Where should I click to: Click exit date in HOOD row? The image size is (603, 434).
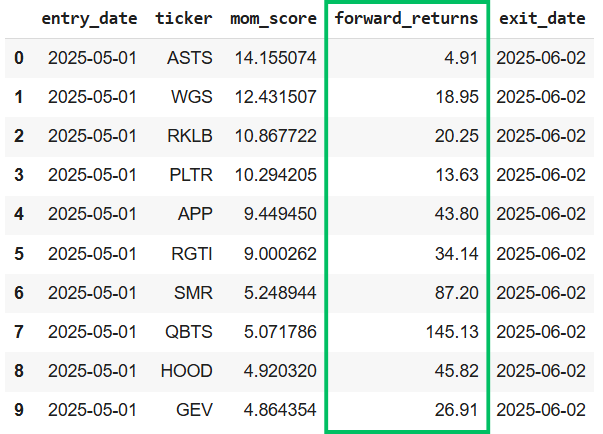pos(541,371)
